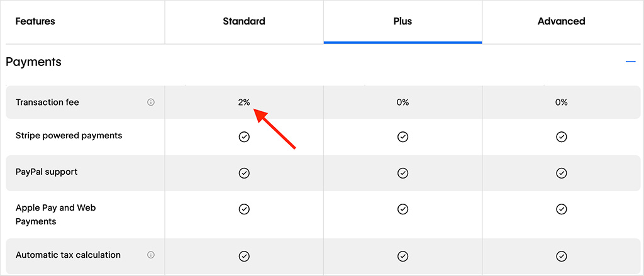644x276 pixels.
Task: Click Standard checkmark for PayPal support
Action: tap(244, 173)
